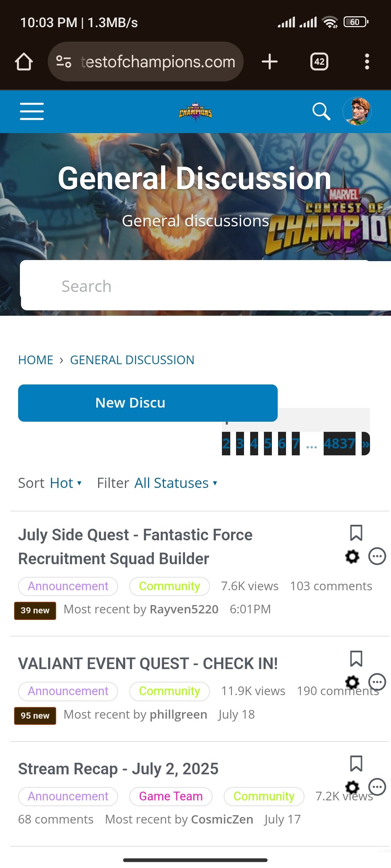Open browser three-dot overflow menu

click(367, 61)
